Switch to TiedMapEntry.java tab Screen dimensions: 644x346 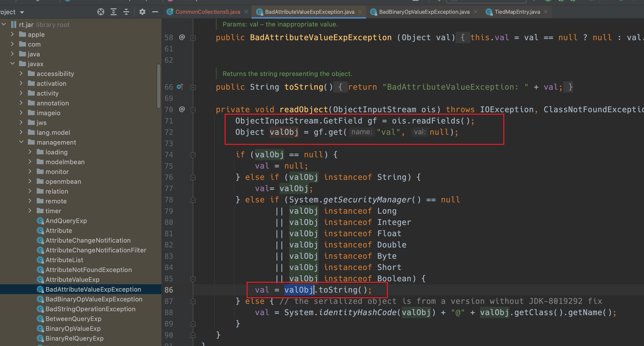517,12
